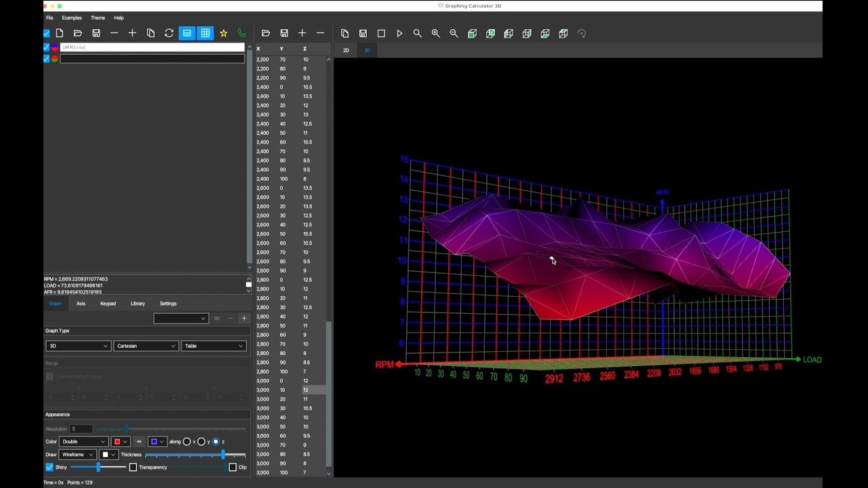This screenshot has width=868, height=488.
Task: Switch to the Library tab
Action: (138, 304)
